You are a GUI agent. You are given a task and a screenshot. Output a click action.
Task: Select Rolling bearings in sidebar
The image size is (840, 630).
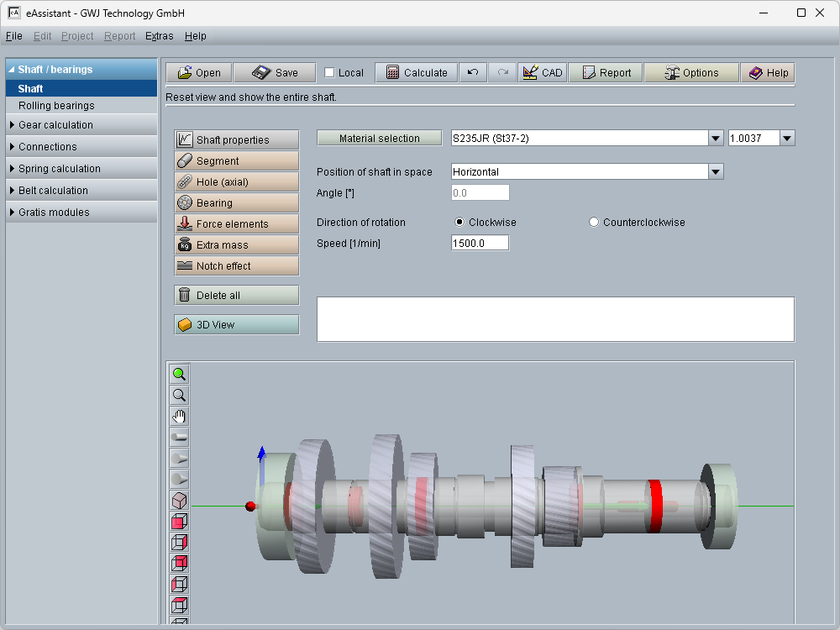pos(56,106)
